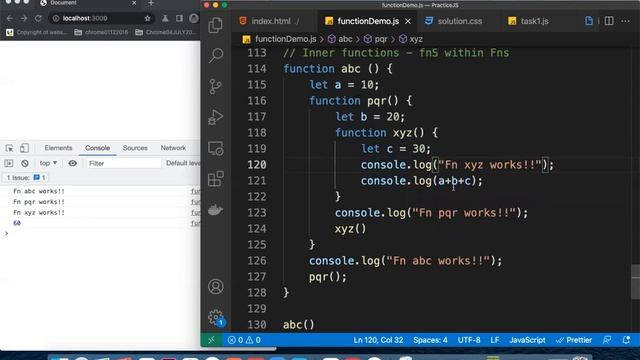
Task: Change the JavaScript language mode
Action: pos(527,340)
